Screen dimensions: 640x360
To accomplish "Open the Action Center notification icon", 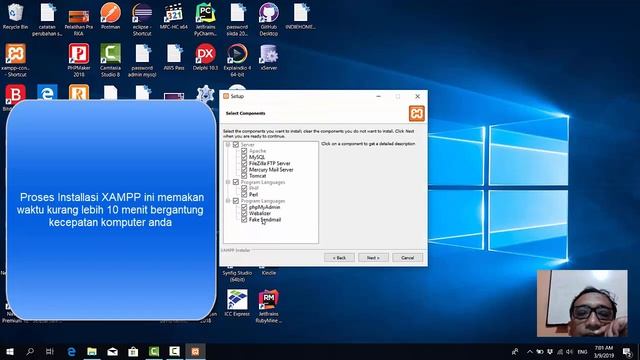I will tap(627, 351).
